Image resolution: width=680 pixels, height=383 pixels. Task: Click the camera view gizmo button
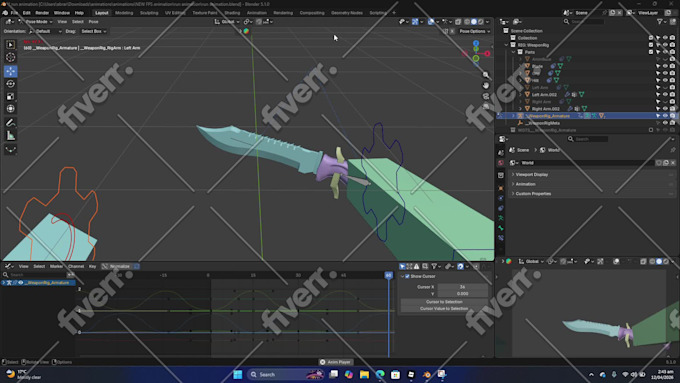coord(486,96)
